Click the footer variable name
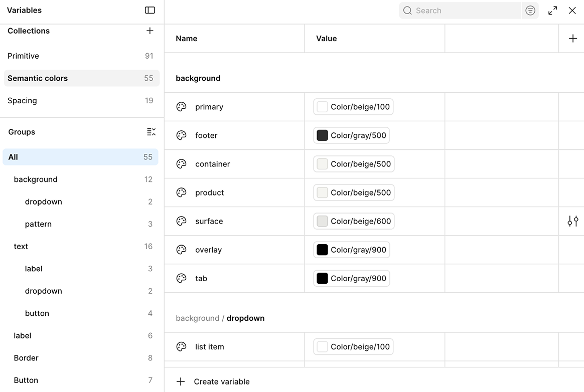Screen dimensions: 584x392 tap(206, 135)
